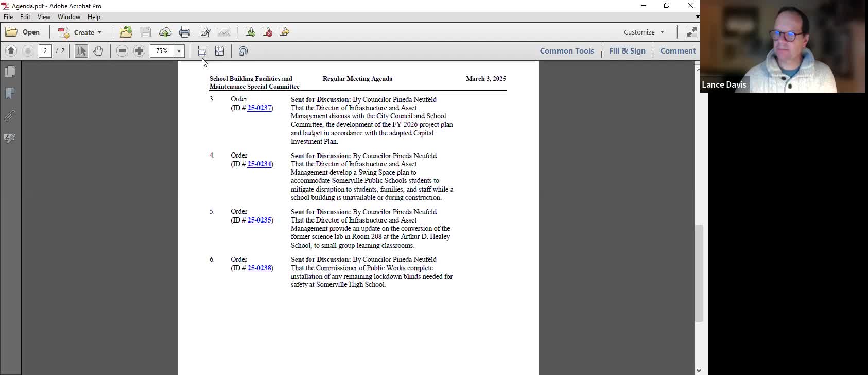The height and width of the screenshot is (375, 868).
Task: Click the Adobe Acrobat title bar icon
Action: click(5, 6)
